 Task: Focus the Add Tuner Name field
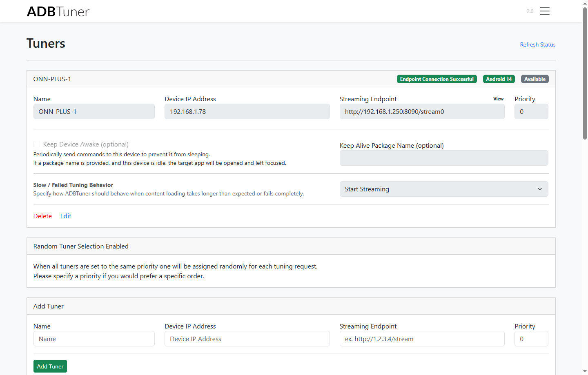pos(94,339)
